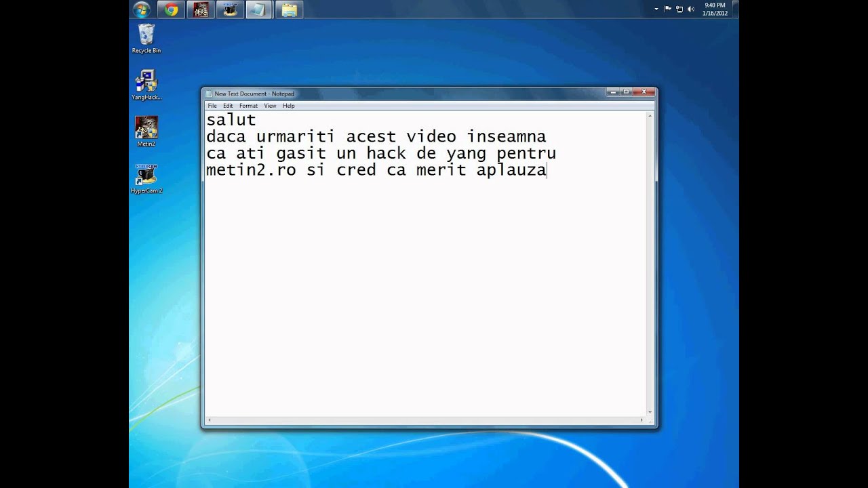Select the HyperCam 2 desktop shortcut
Image resolution: width=868 pixels, height=488 pixels.
click(x=146, y=179)
